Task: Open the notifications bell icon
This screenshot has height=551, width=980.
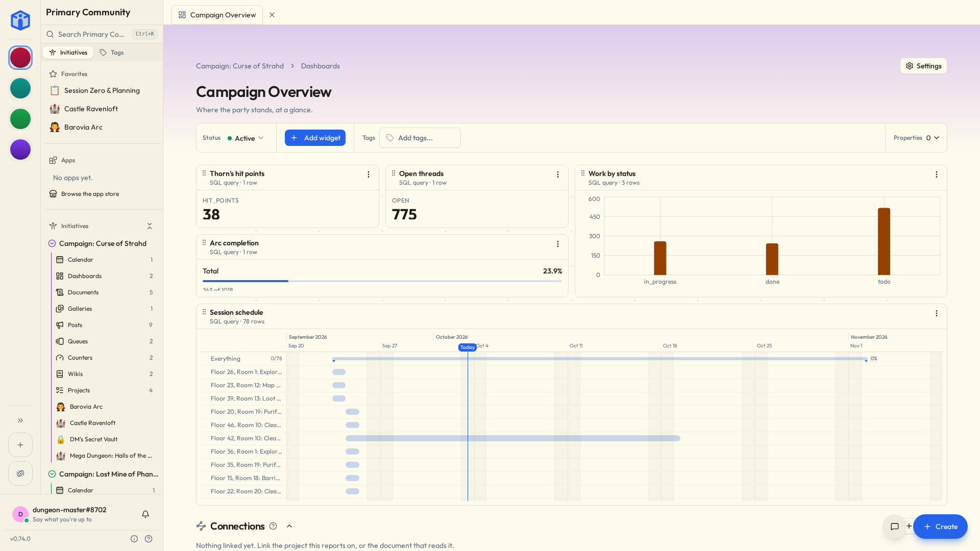Action: pyautogui.click(x=145, y=514)
